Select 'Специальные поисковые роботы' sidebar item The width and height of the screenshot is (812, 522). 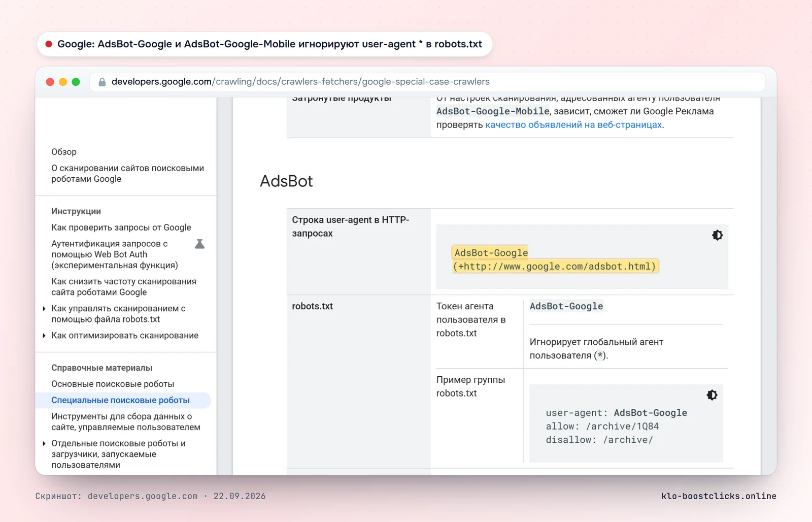[123, 400]
